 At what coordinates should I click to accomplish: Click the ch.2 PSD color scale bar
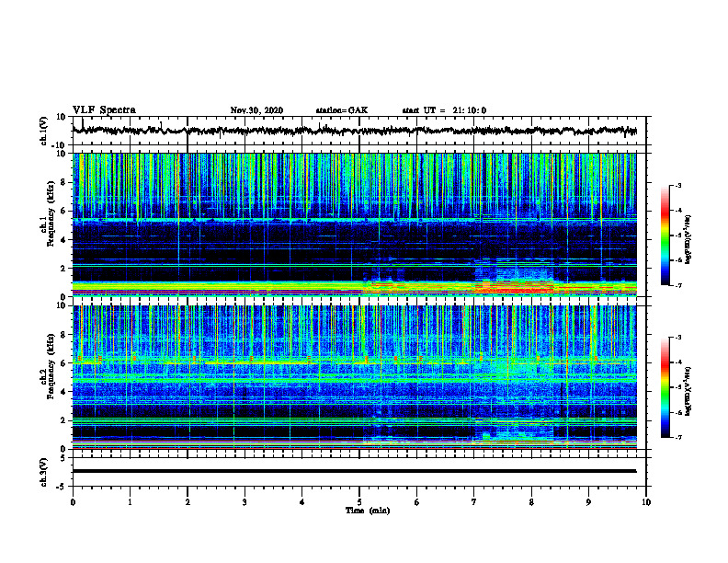[x=665, y=387]
